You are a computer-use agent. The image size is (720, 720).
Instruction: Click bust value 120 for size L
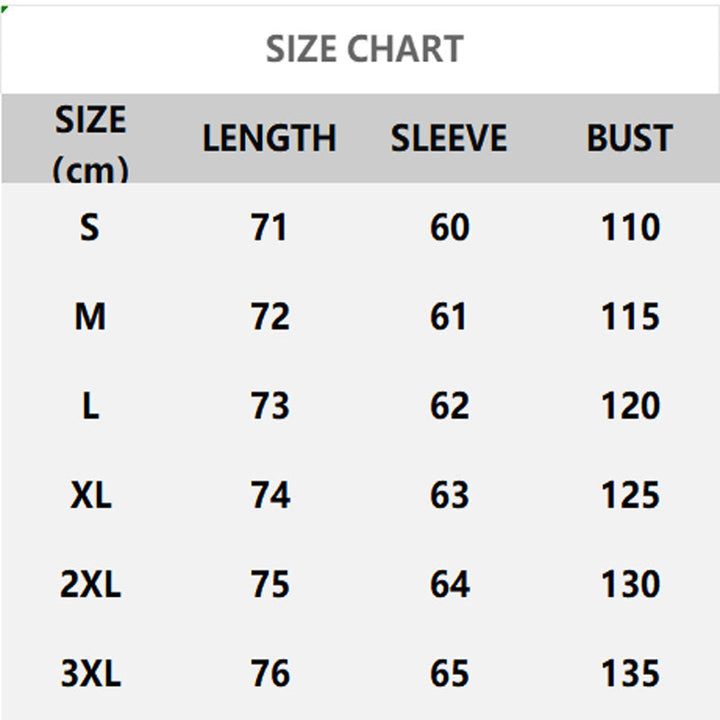[x=630, y=406]
